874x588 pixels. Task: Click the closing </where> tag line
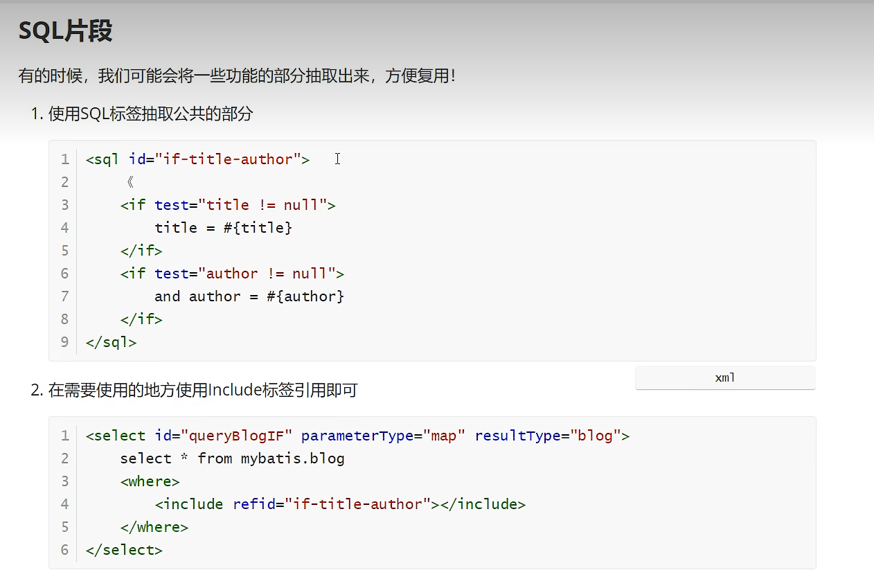coord(154,527)
